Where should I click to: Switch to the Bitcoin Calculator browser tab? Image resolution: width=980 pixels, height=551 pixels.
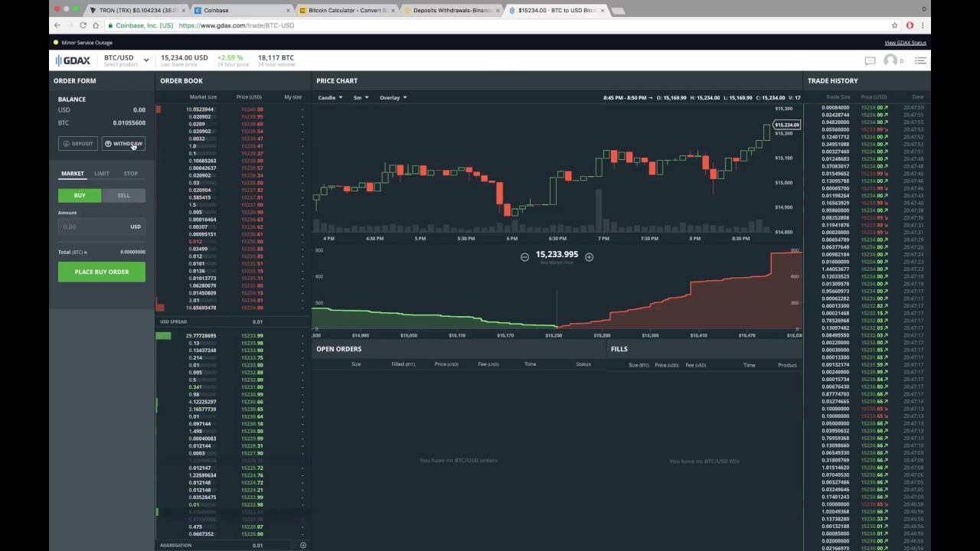click(x=347, y=11)
